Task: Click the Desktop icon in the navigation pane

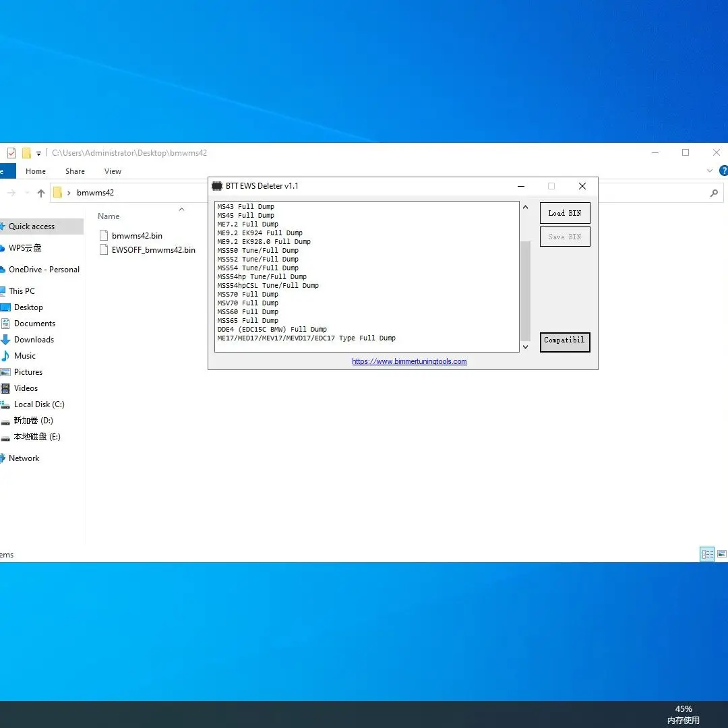Action: pyautogui.click(x=5, y=307)
